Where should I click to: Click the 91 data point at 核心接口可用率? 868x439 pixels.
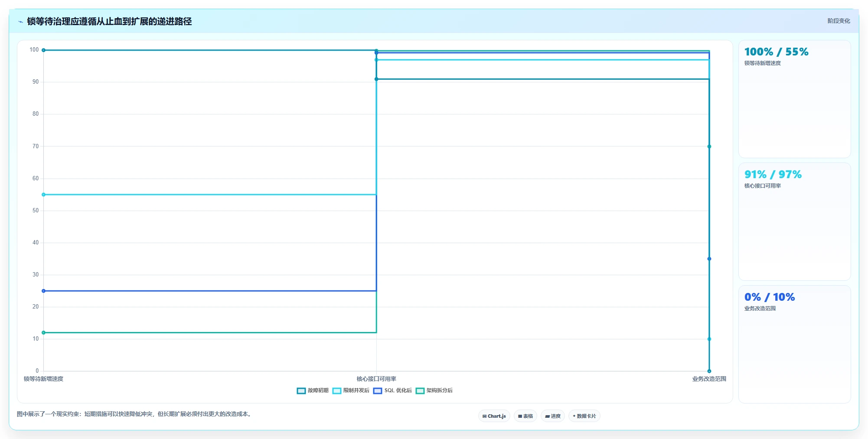click(x=376, y=79)
